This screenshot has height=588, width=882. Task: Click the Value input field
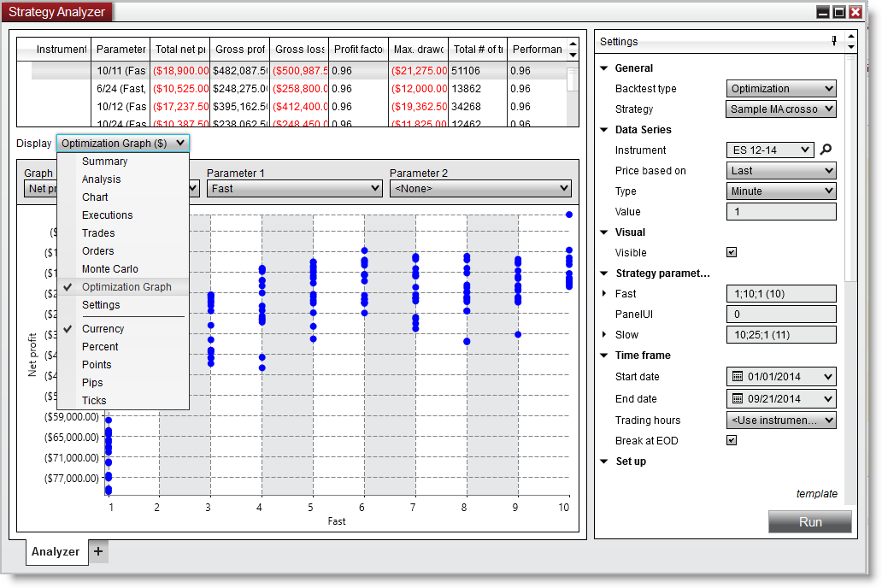tap(780, 211)
